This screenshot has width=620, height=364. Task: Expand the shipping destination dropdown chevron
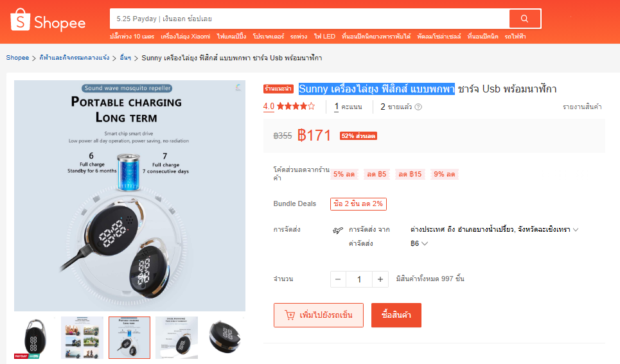(x=576, y=230)
